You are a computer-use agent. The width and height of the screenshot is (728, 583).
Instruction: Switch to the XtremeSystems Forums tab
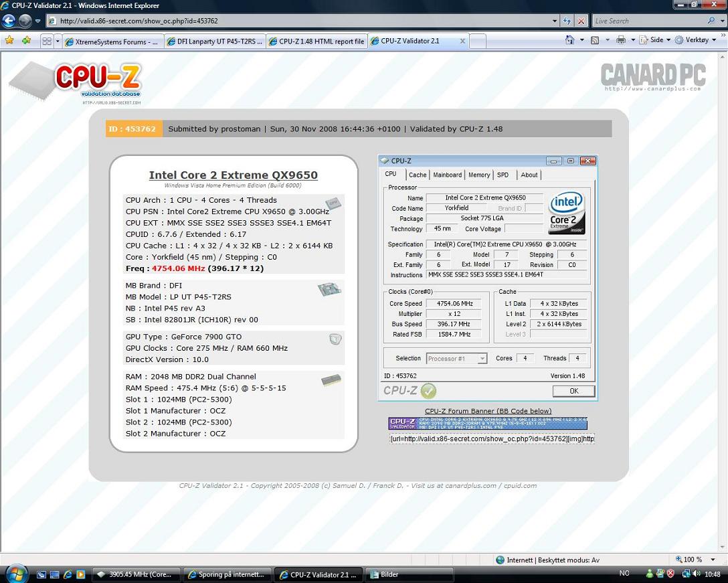click(113, 41)
